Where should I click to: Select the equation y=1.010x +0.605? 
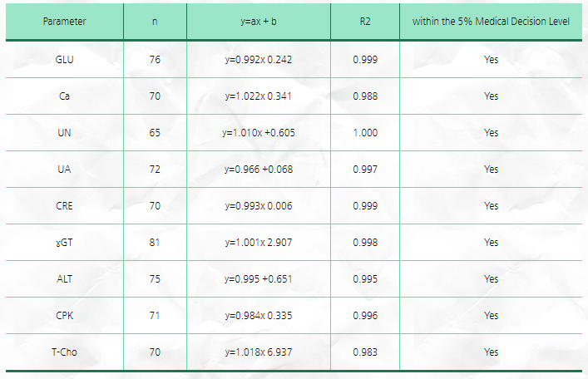click(259, 133)
